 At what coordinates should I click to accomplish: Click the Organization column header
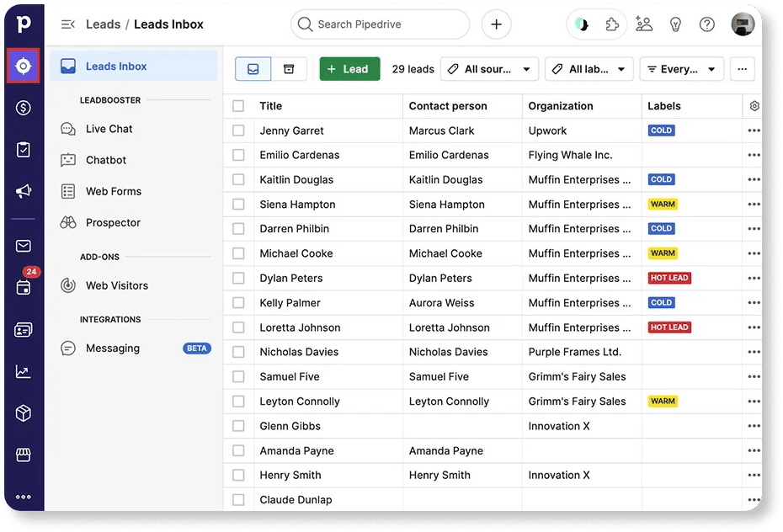(560, 106)
